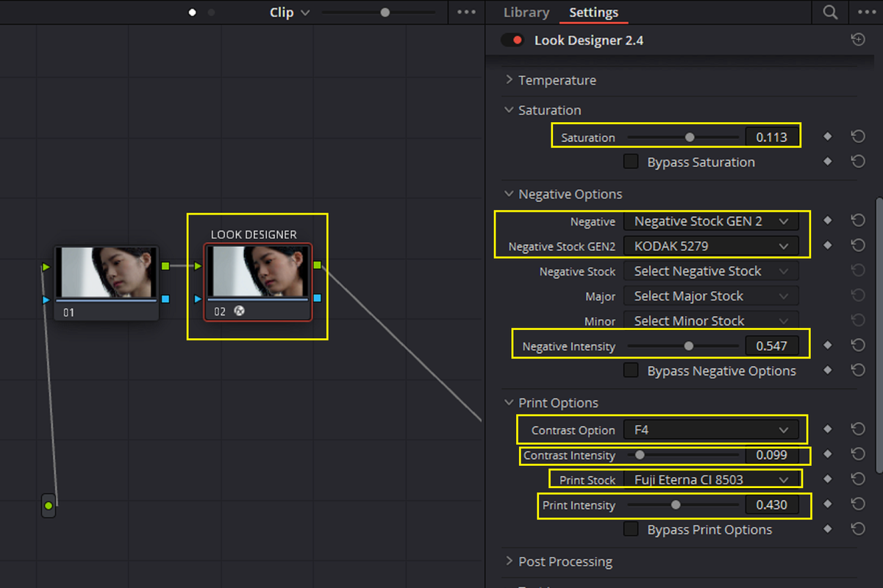Open the options menu beside the search icon
The image size is (883, 588).
coord(865,12)
